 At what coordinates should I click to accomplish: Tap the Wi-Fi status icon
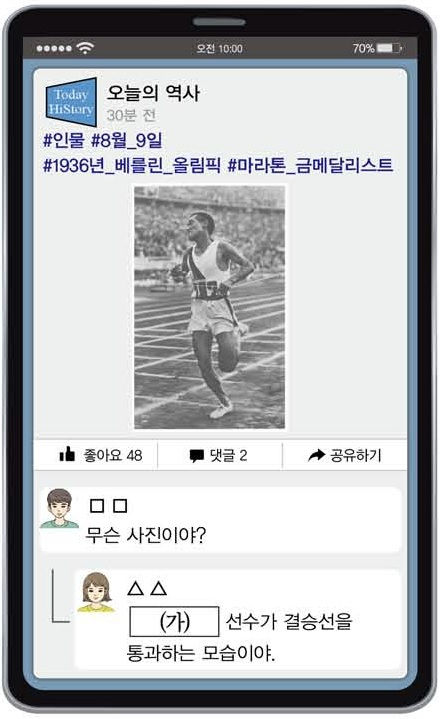(85, 47)
